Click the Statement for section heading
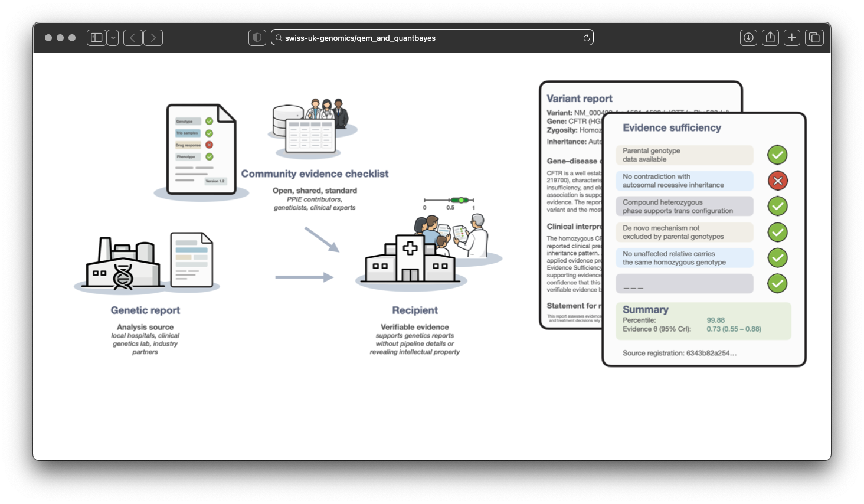 pos(574,306)
